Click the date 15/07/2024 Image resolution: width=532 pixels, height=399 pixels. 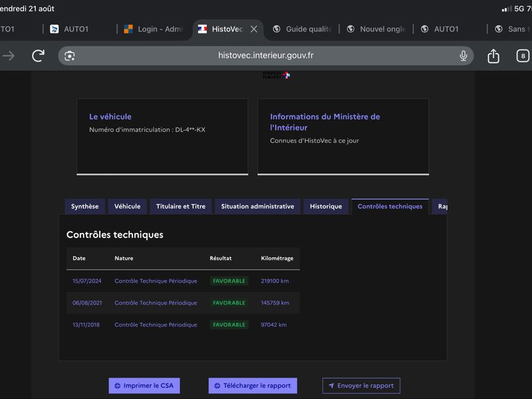pyautogui.click(x=87, y=281)
